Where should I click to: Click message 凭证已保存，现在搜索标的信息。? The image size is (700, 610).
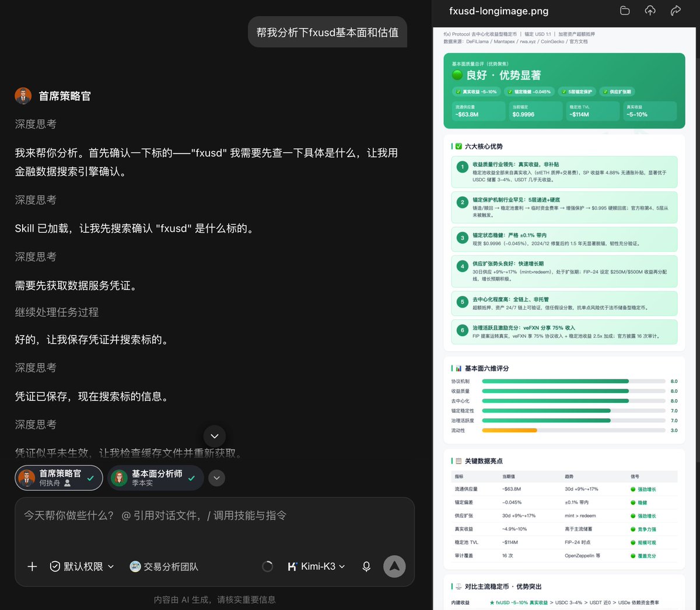(x=92, y=396)
